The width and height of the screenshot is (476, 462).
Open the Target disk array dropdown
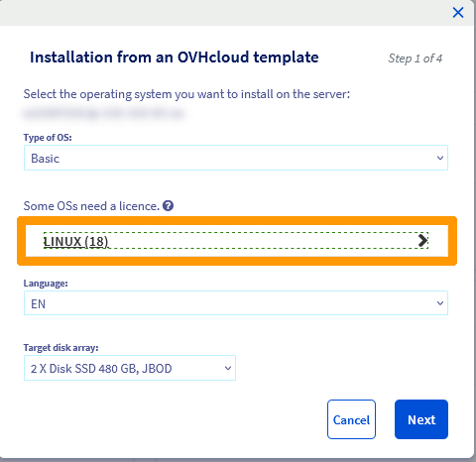click(130, 368)
